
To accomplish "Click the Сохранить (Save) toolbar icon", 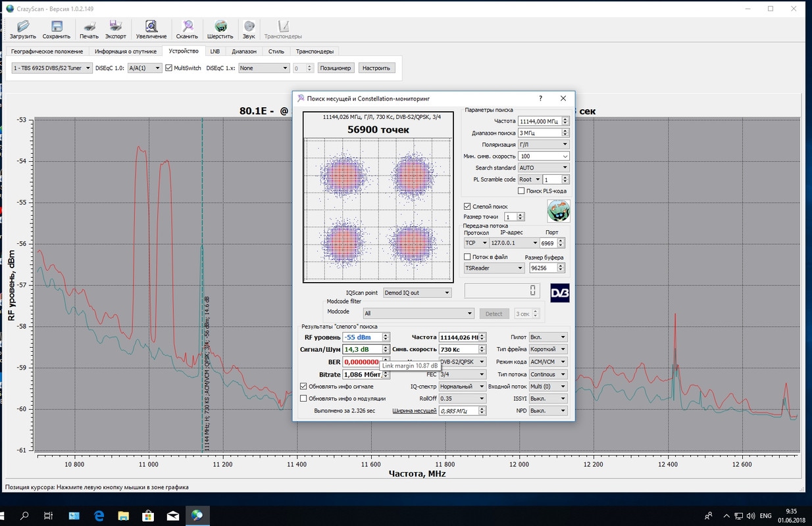I will 57,30.
